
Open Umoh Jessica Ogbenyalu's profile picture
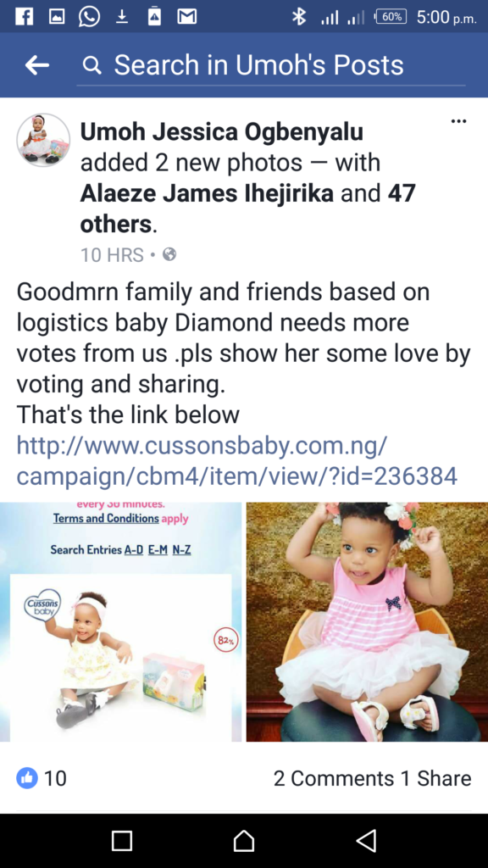pos(43,140)
